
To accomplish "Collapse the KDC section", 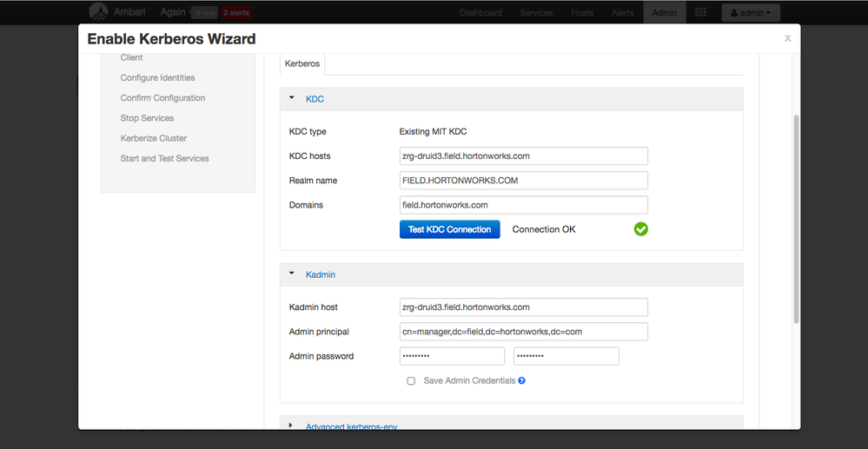I will [292, 99].
